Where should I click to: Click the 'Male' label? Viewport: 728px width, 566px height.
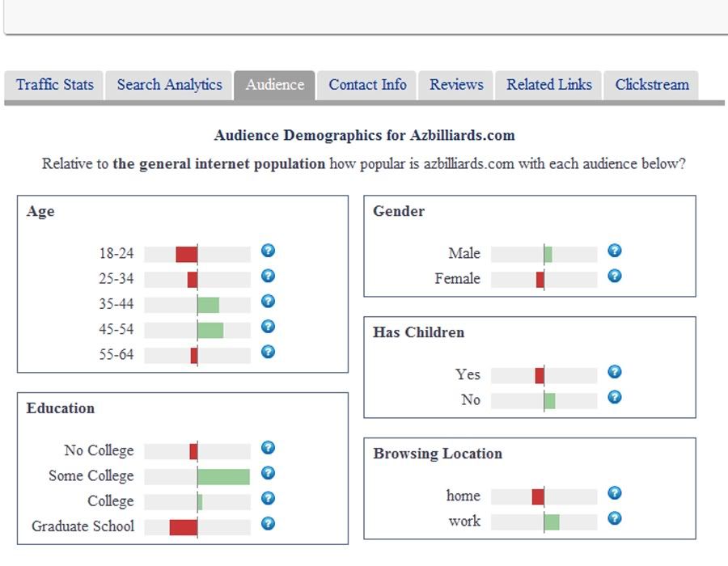click(464, 253)
